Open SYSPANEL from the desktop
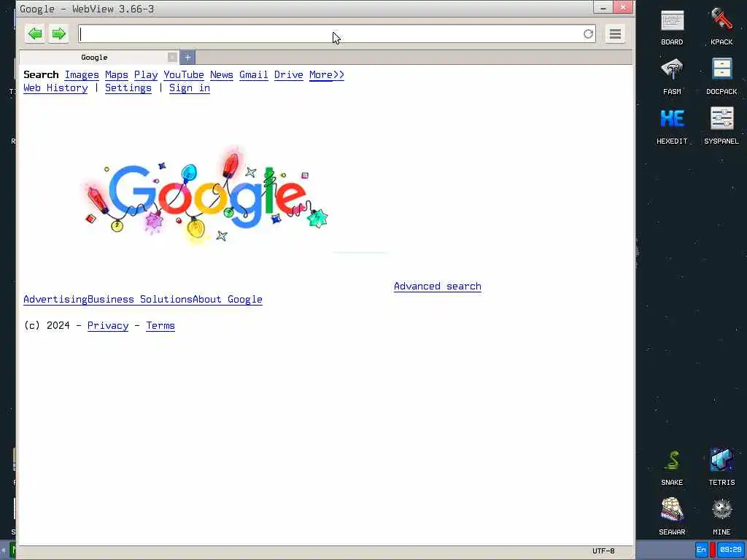 [721, 127]
